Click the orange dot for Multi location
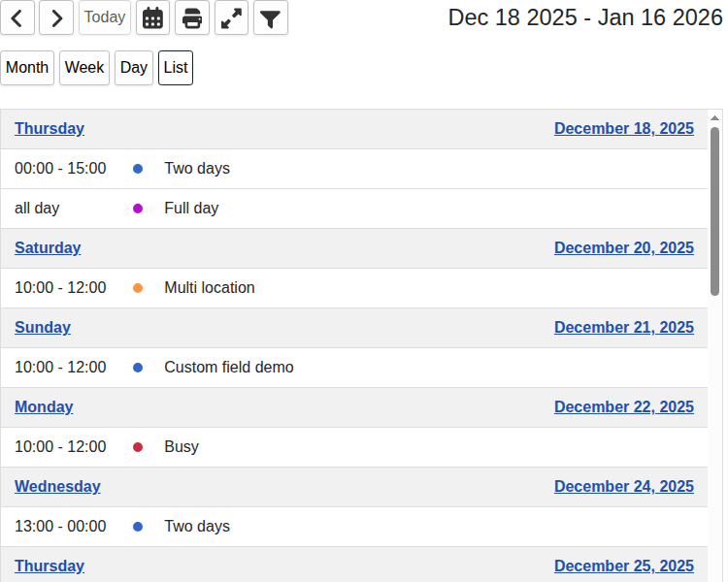 (138, 288)
